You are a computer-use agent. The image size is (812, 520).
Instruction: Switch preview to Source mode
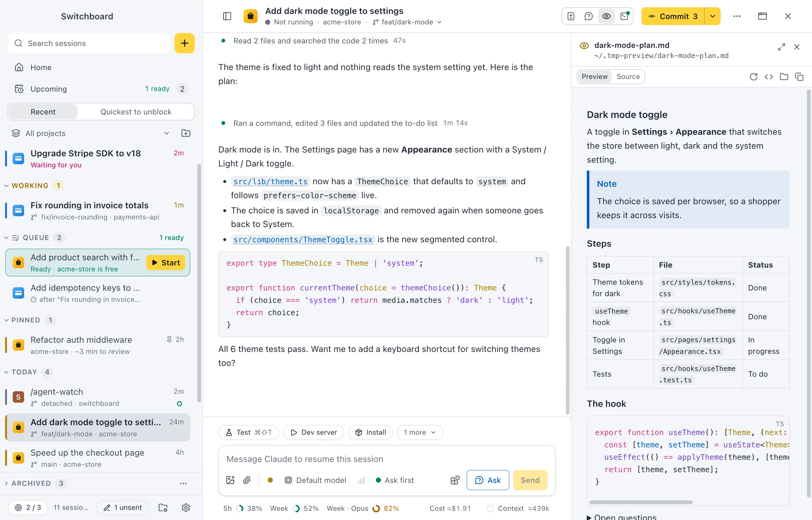coord(628,77)
